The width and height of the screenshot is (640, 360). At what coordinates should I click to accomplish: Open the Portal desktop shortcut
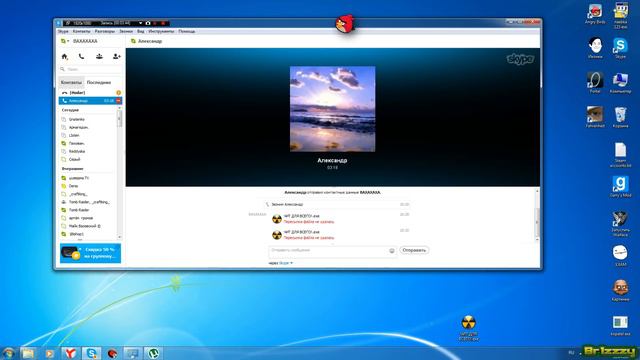[595, 83]
